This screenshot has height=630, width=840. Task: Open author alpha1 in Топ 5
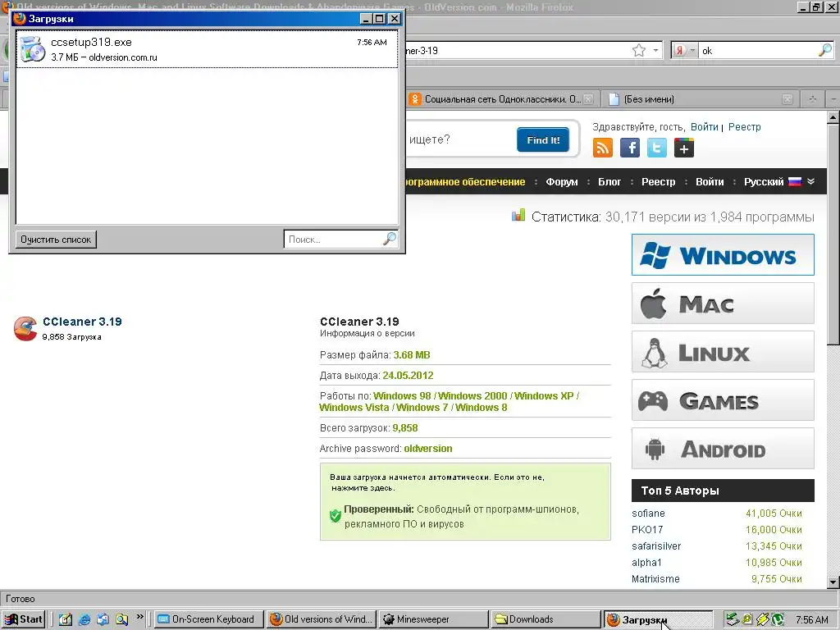pos(646,563)
